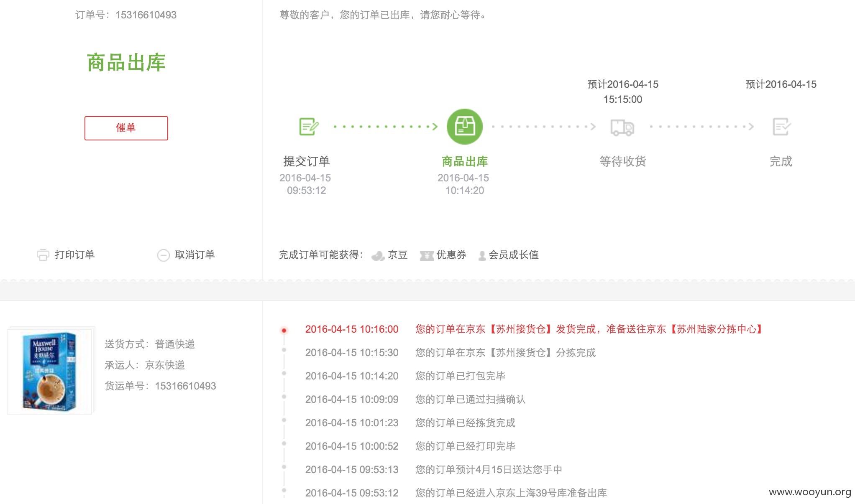
Task: Click the 您的订单已经拣货完成 message
Action: click(x=466, y=423)
